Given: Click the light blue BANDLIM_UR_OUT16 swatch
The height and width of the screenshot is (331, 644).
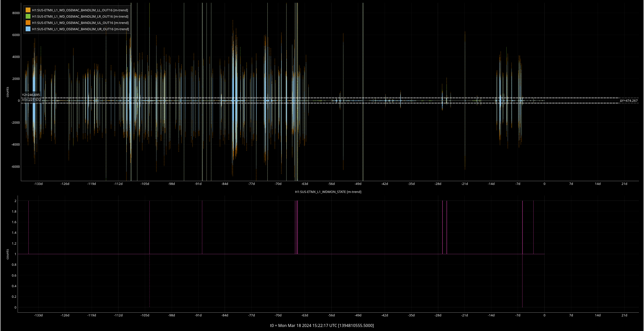Looking at the screenshot, I should point(28,29).
